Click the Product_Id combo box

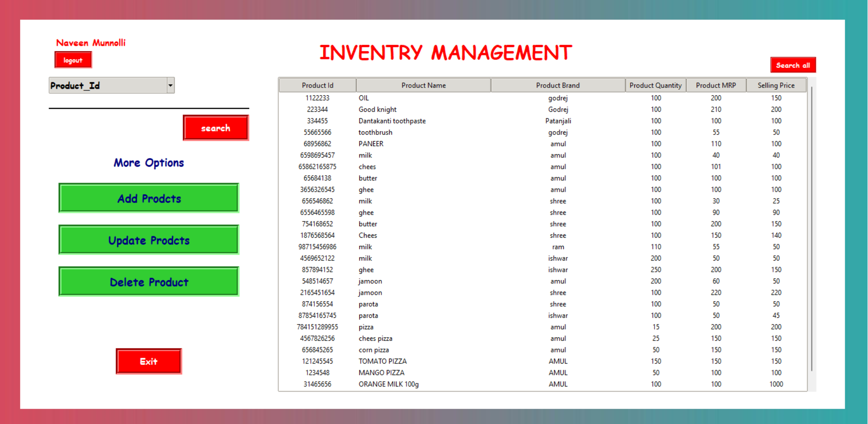[111, 85]
